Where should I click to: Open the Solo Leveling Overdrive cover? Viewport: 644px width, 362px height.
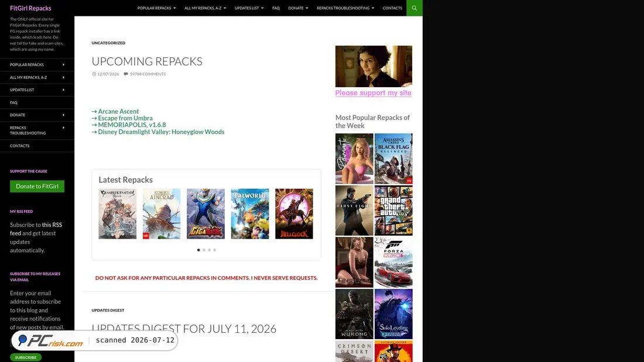click(x=393, y=313)
